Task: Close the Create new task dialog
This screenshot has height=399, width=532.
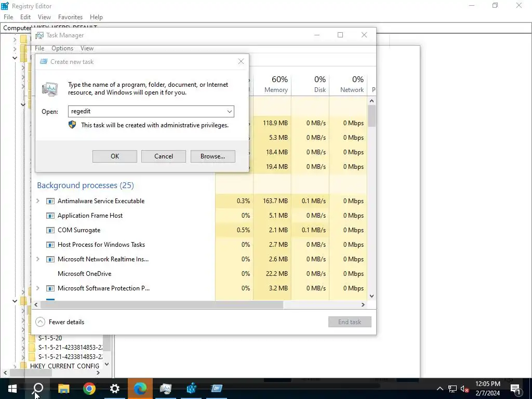Action: click(241, 61)
